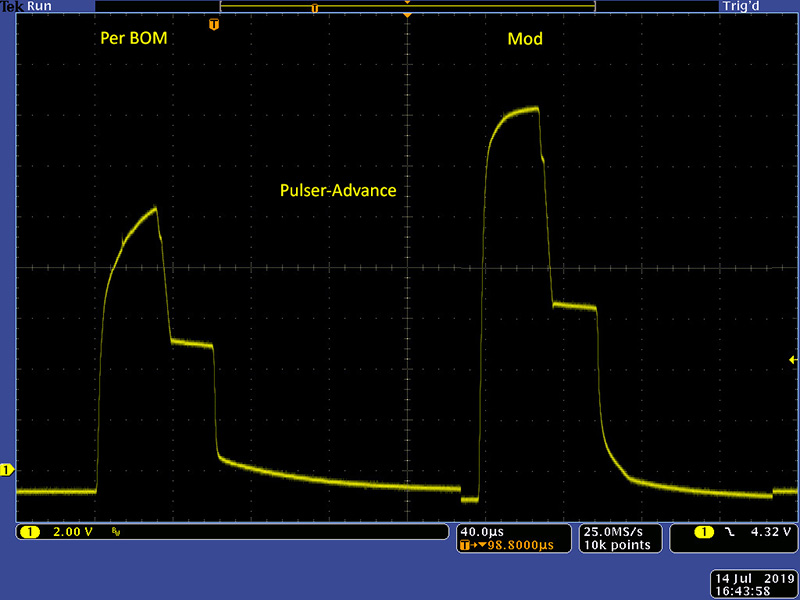The image size is (800, 600).
Task: Click the Tek logo in top-left corner
Action: pyautogui.click(x=12, y=6)
